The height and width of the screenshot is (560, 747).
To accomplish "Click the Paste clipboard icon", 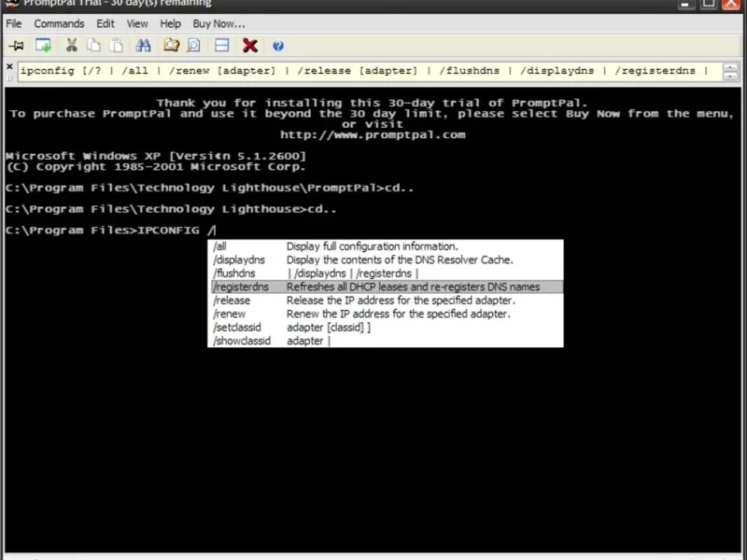I will [116, 45].
